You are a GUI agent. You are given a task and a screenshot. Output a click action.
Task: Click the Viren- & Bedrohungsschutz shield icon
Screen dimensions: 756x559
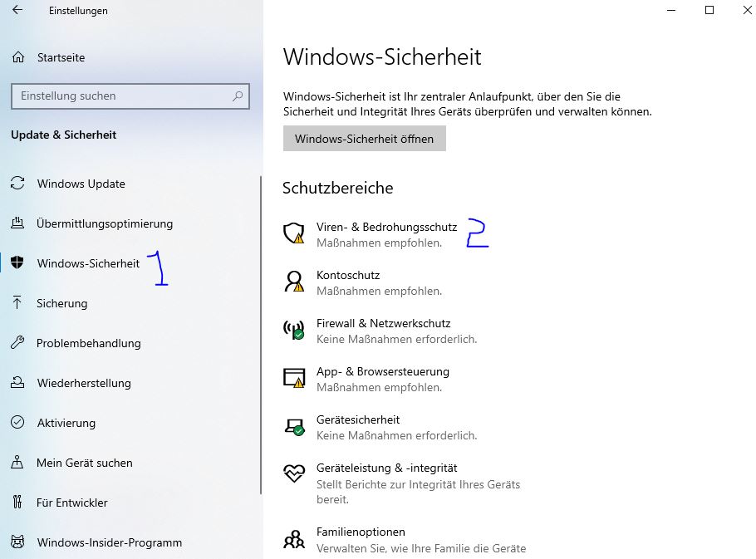click(x=293, y=233)
